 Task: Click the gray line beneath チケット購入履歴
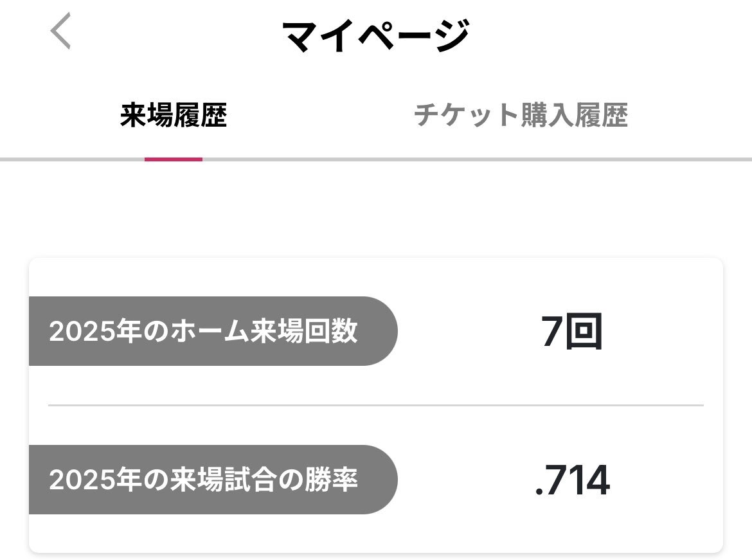tap(521, 159)
